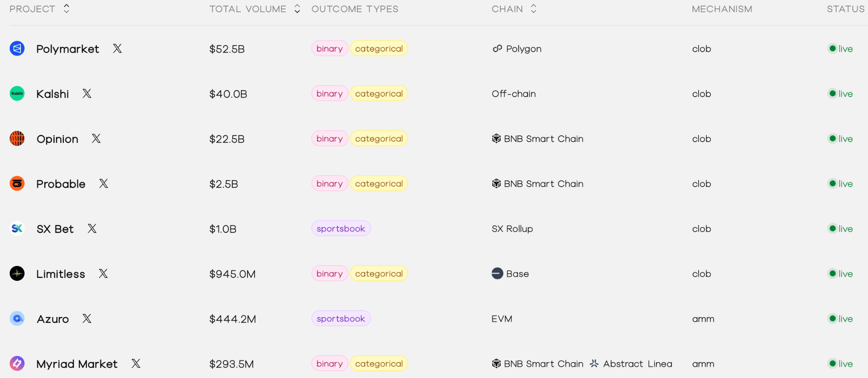868x378 pixels.
Task: Click the Polymarket logo icon
Action: tap(17, 49)
